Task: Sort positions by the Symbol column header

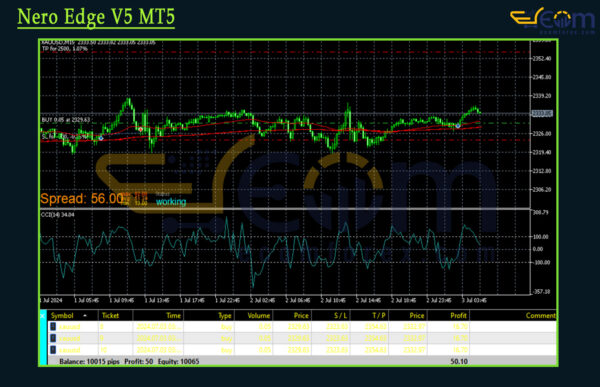Action: [x=62, y=315]
